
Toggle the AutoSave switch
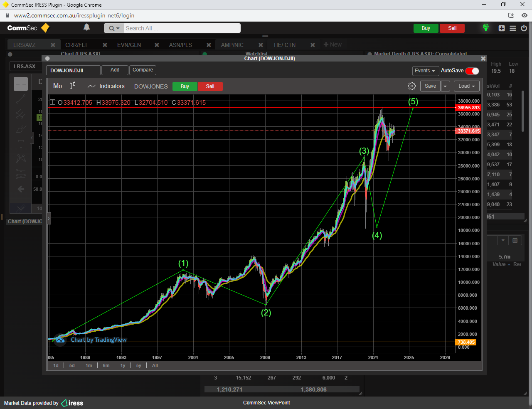click(x=472, y=71)
